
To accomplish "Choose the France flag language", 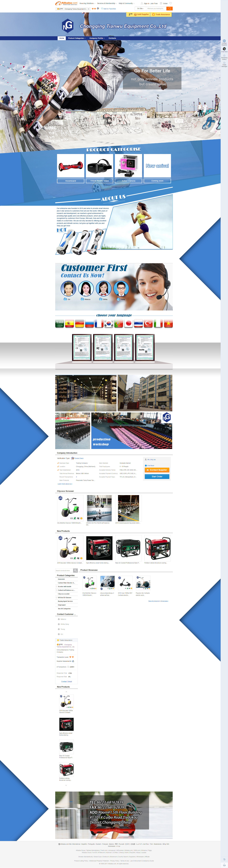I will click(x=99, y=323).
